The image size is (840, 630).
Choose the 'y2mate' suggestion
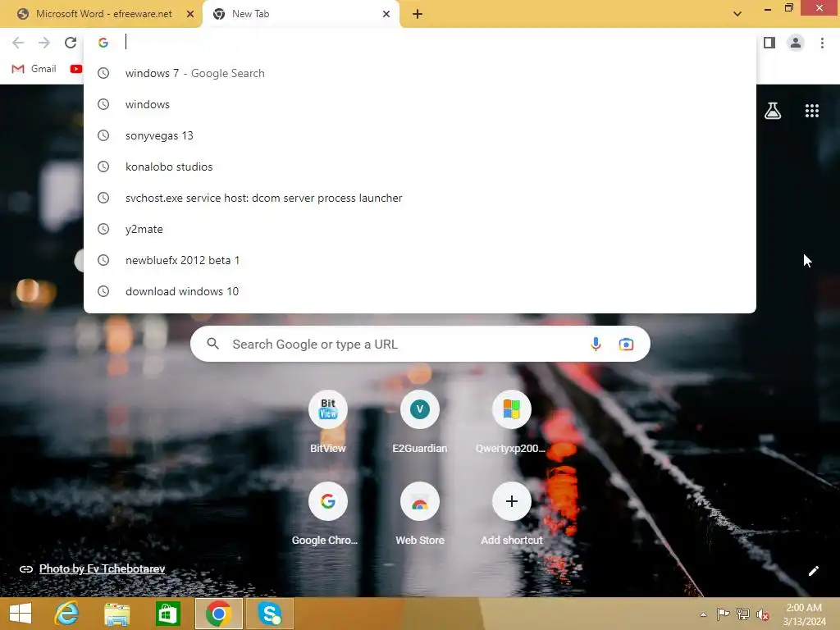point(420,229)
